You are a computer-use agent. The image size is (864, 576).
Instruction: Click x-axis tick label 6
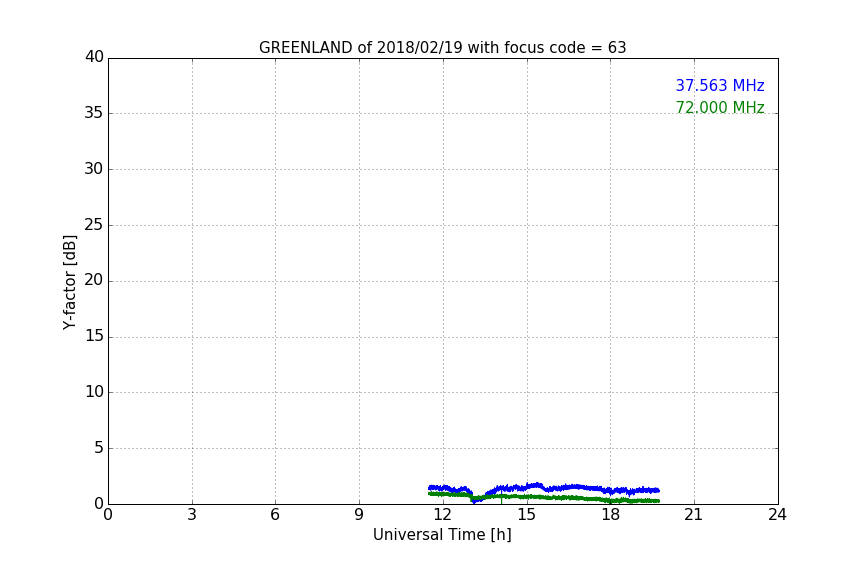pos(275,515)
